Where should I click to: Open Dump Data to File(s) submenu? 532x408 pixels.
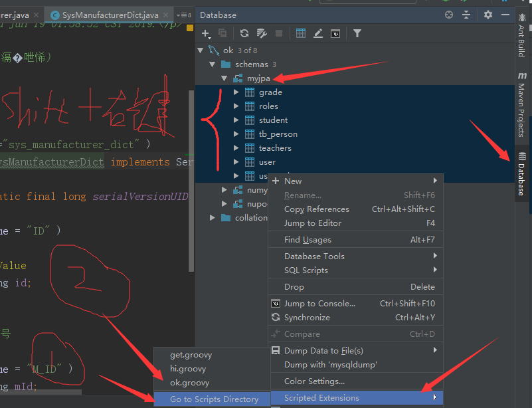tap(355, 351)
